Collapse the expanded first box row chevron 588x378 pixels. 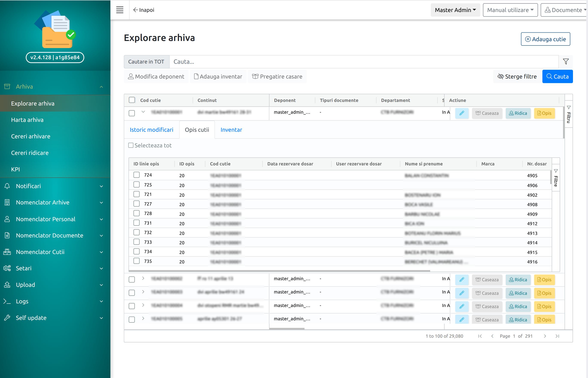click(x=143, y=112)
